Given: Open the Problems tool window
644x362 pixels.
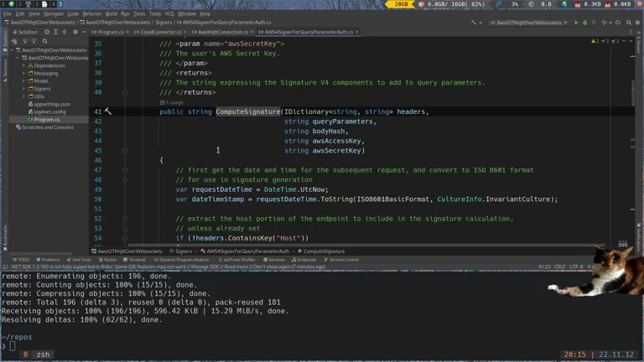Looking at the screenshot, I should click(x=48, y=260).
